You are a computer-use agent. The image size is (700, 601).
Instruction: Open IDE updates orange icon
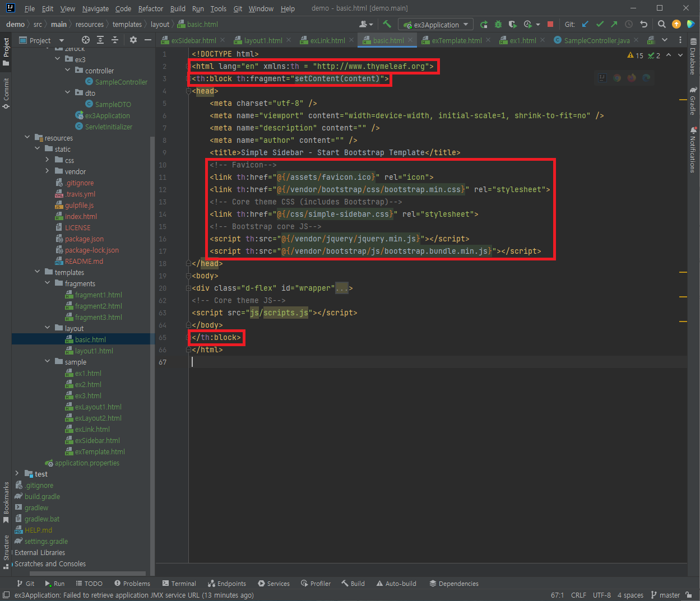pyautogui.click(x=676, y=24)
